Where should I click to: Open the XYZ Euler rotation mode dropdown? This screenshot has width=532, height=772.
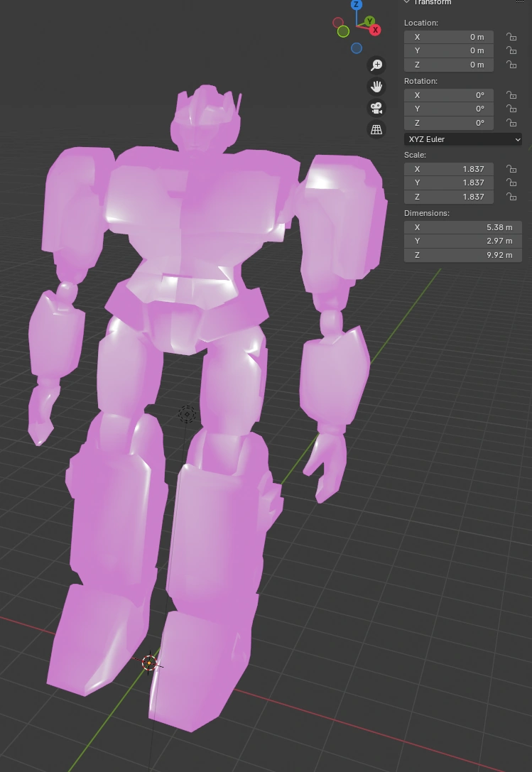click(463, 139)
